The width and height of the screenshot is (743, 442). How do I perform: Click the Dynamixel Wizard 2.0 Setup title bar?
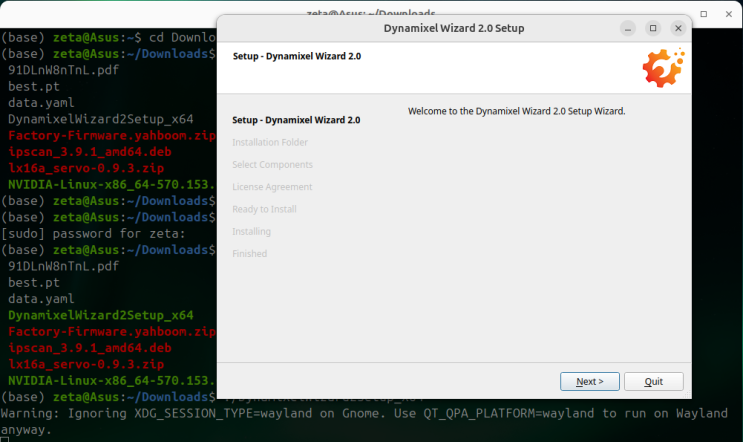coord(454,28)
